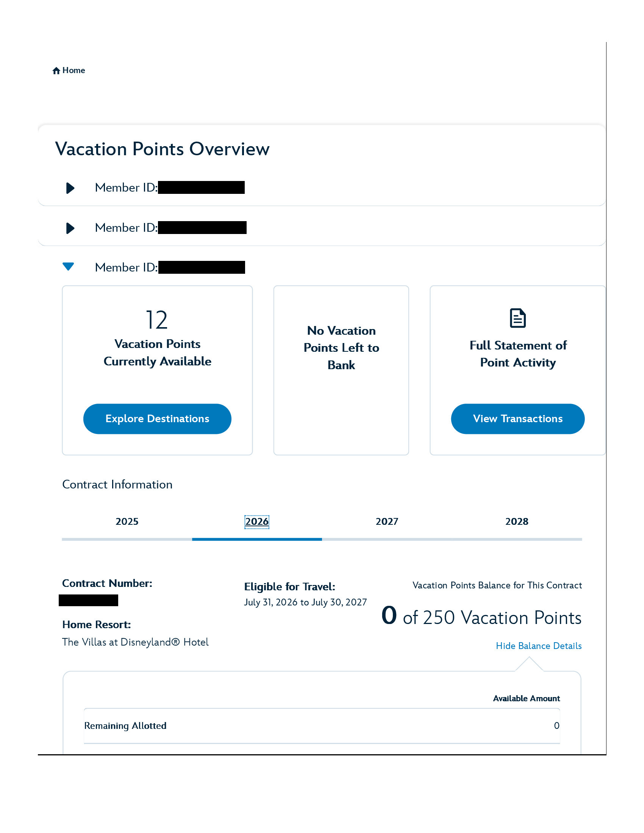
Task: Select the 2026 contract tab
Action: click(x=257, y=521)
